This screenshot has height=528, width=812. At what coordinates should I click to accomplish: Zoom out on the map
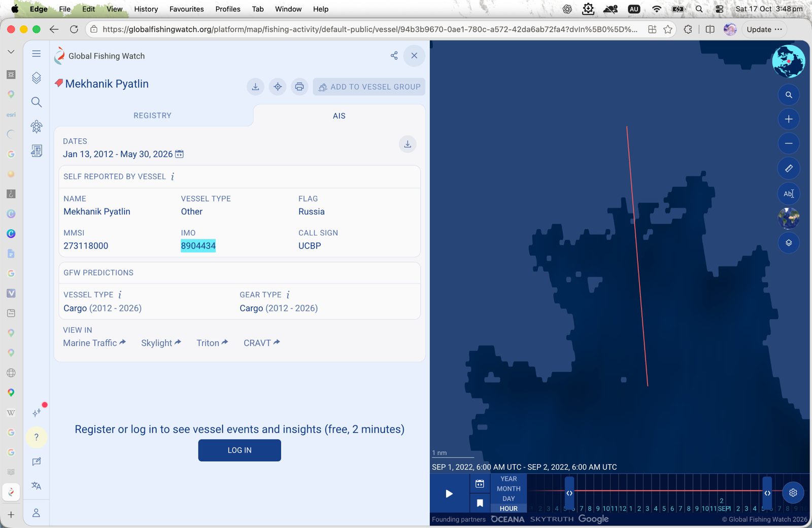tap(789, 144)
